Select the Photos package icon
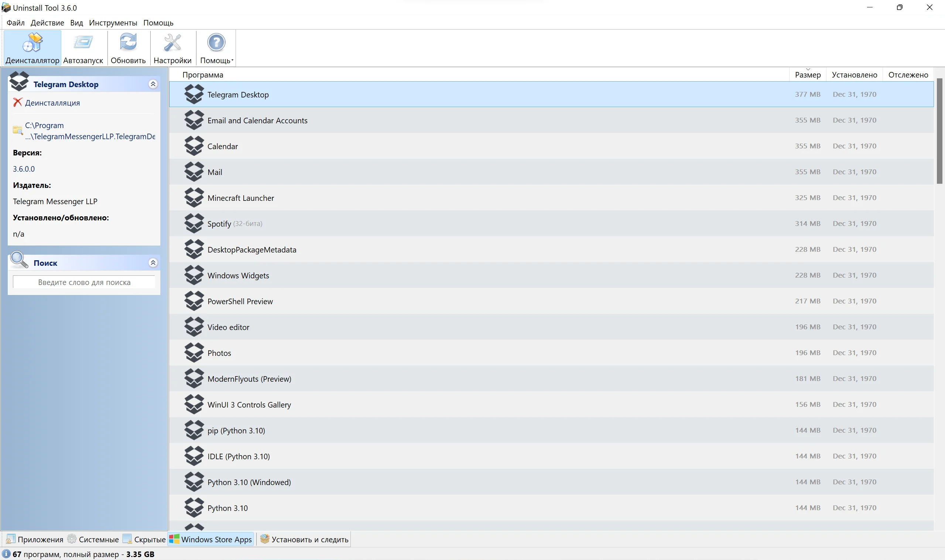 (x=194, y=353)
